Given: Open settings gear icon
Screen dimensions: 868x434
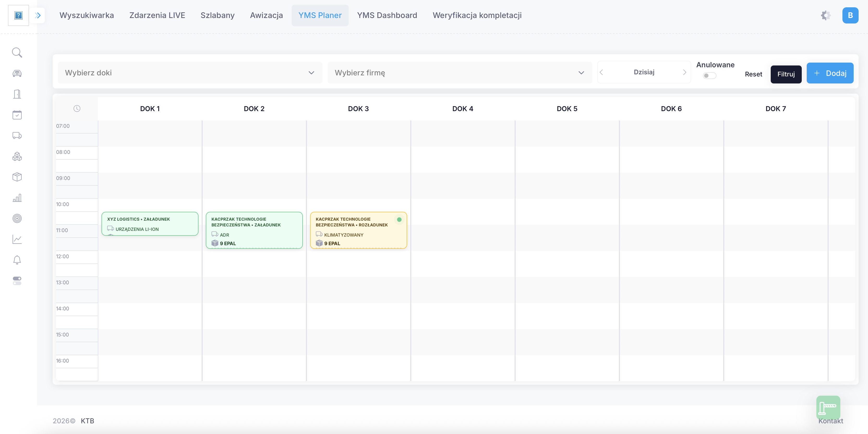Looking at the screenshot, I should click(x=825, y=15).
